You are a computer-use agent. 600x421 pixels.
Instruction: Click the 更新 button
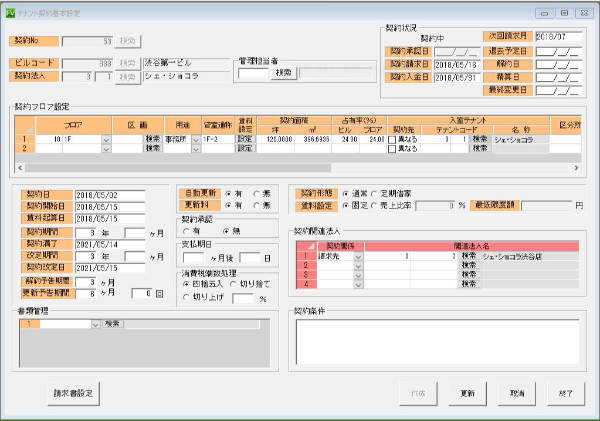(x=467, y=393)
